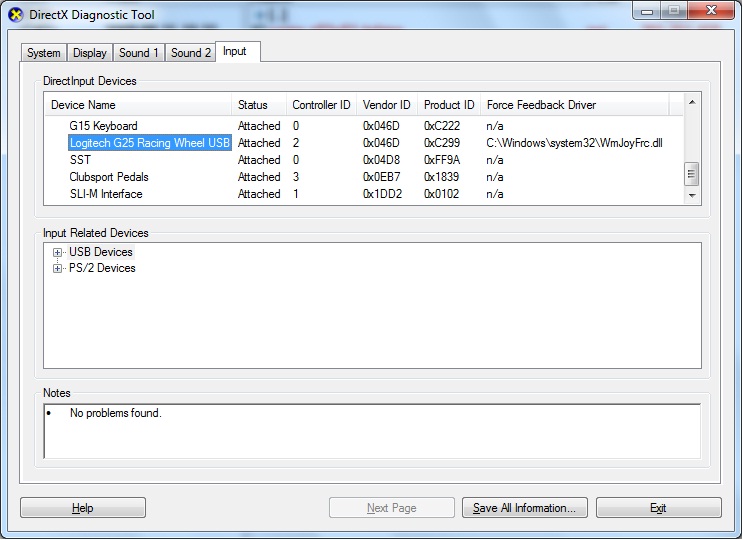Select the G15 Keyboard device row
This screenshot has height=540, width=743.
(103, 126)
